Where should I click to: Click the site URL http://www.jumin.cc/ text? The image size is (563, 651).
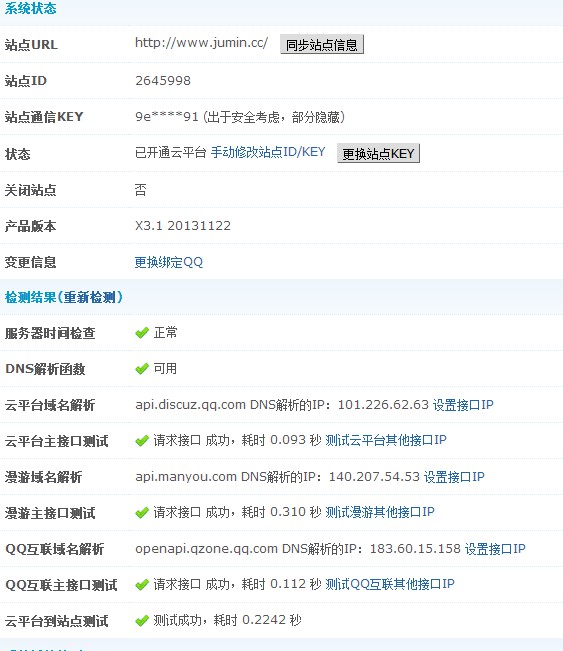click(202, 43)
